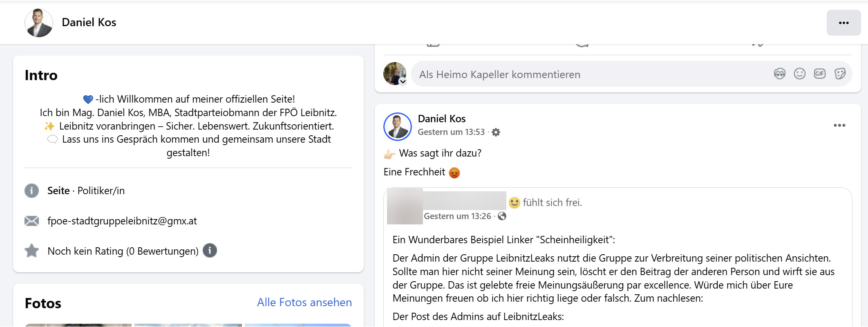Insert an emoji in the comment
This screenshot has height=327, width=868.
(799, 74)
